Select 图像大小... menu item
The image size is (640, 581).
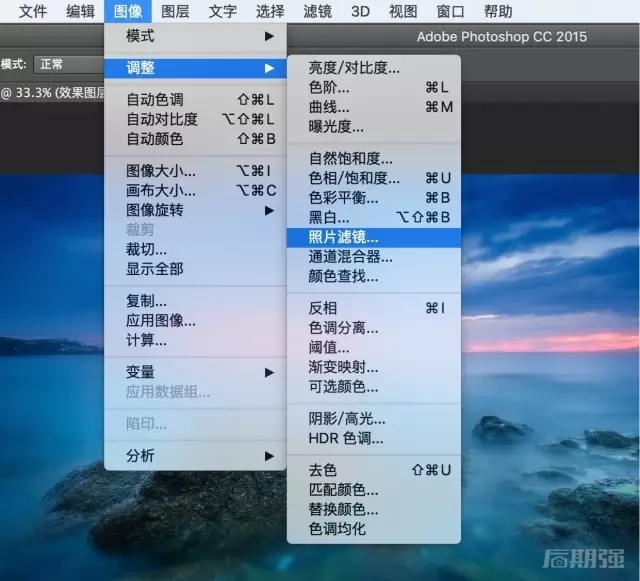(x=196, y=171)
